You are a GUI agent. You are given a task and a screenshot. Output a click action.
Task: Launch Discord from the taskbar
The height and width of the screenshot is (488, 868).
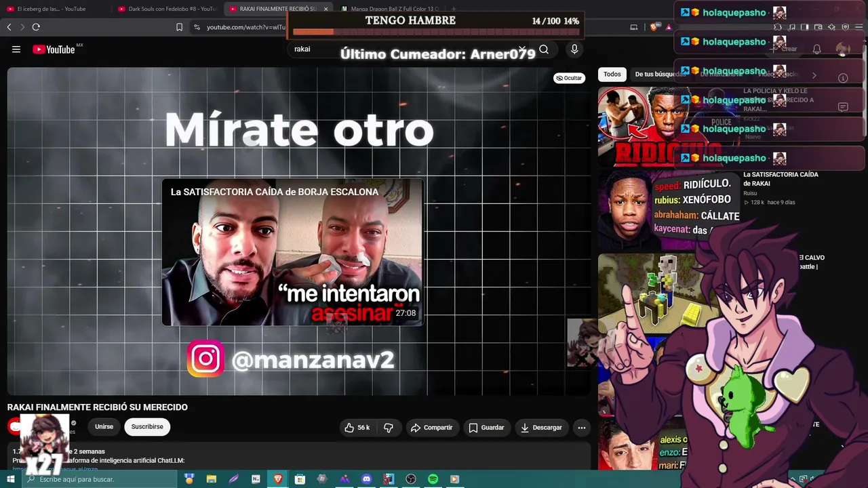pyautogui.click(x=367, y=479)
